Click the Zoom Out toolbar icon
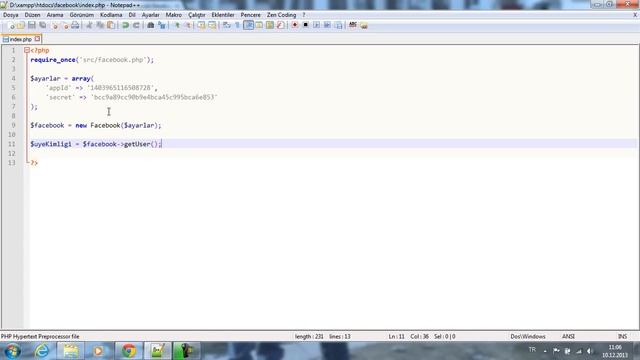640x360 pixels. (x=188, y=25)
